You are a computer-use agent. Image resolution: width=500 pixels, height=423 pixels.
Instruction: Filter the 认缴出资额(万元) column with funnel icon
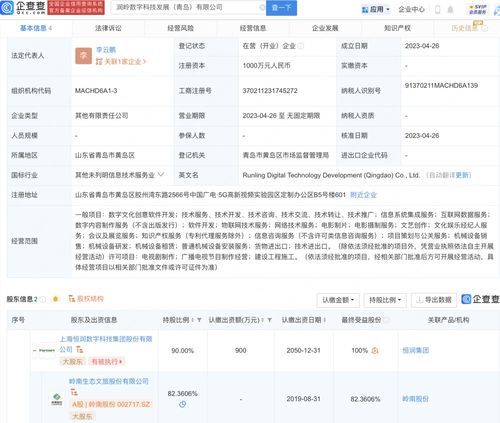pos(269,320)
